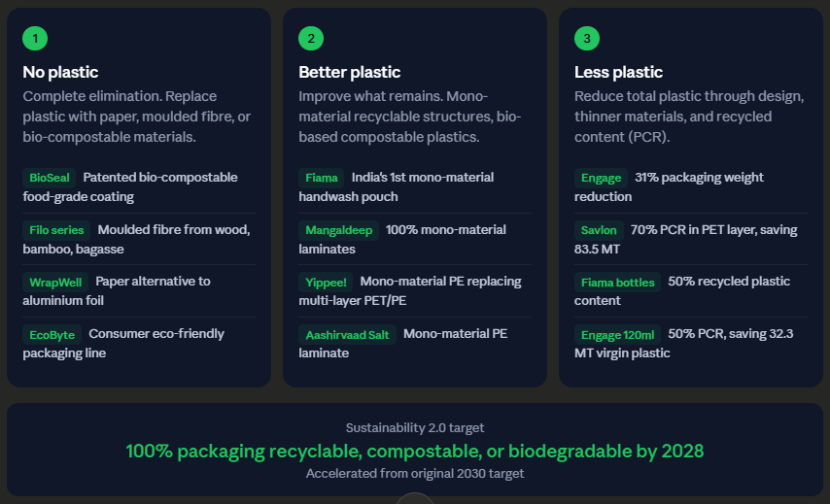Click the "Sustainability 2.0 target" label

tap(415, 428)
